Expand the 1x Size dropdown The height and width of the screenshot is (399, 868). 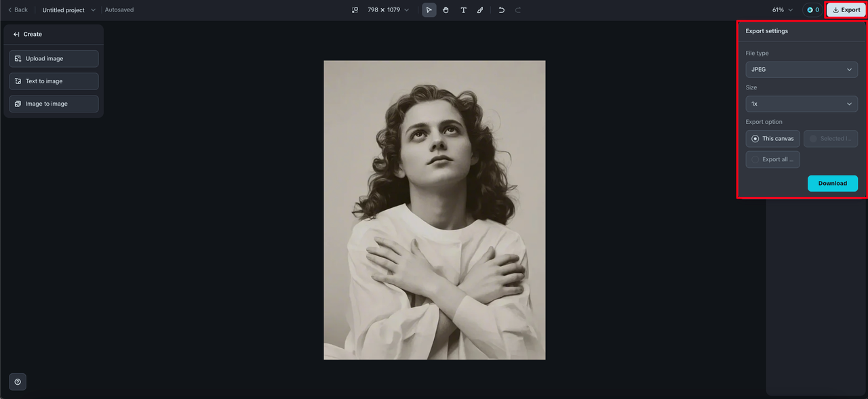[802, 104]
